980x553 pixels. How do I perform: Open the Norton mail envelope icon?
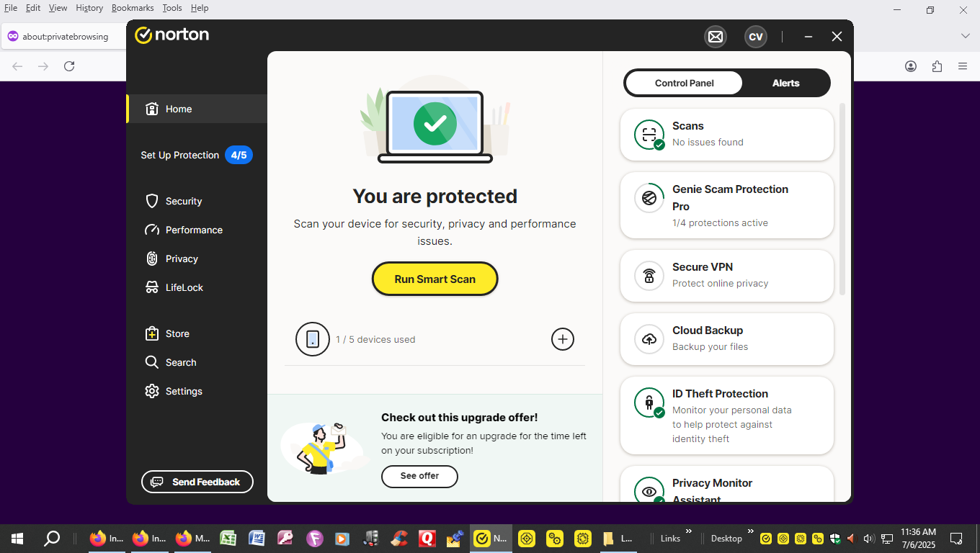point(716,37)
